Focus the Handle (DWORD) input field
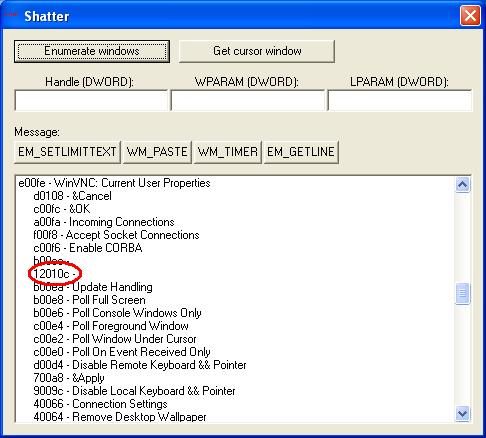This screenshot has width=486, height=438. 91,100
